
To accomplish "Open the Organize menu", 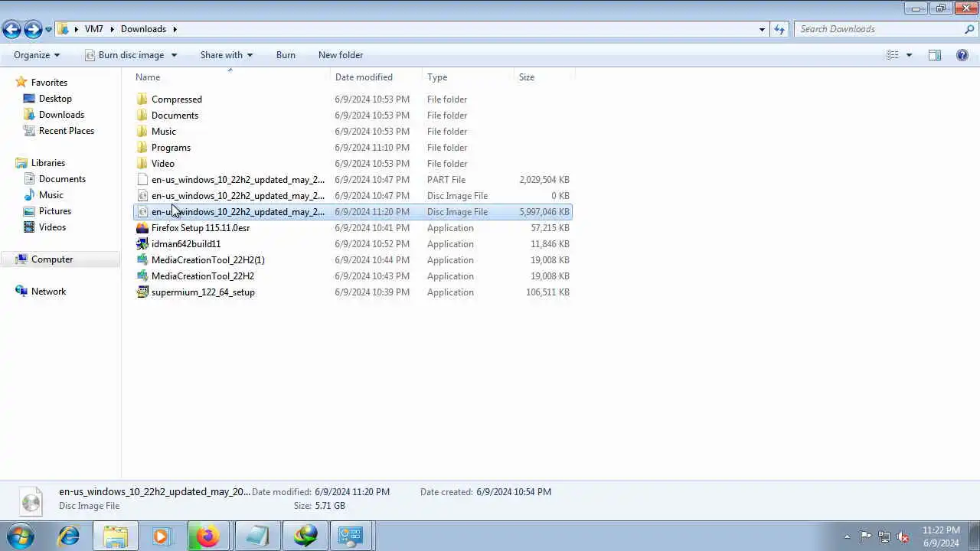I will pos(37,55).
